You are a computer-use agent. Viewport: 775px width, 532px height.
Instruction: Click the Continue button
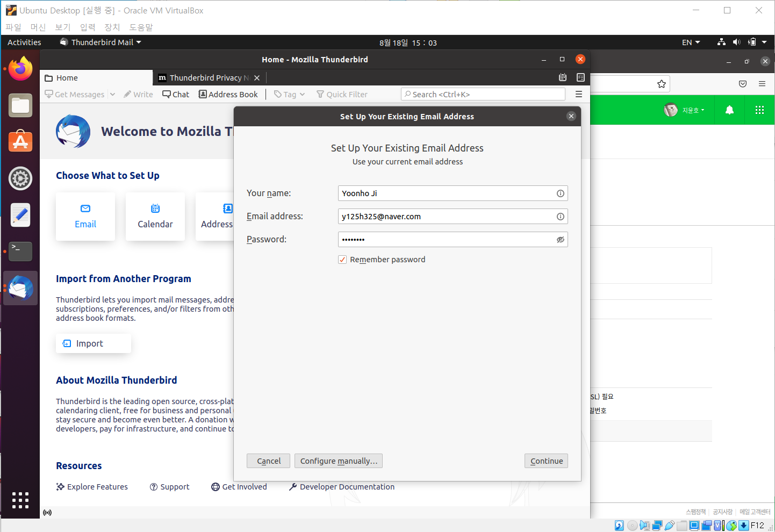546,461
